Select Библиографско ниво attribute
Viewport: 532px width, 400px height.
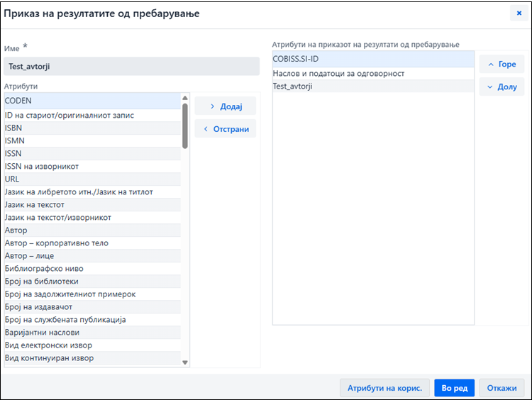(x=93, y=269)
